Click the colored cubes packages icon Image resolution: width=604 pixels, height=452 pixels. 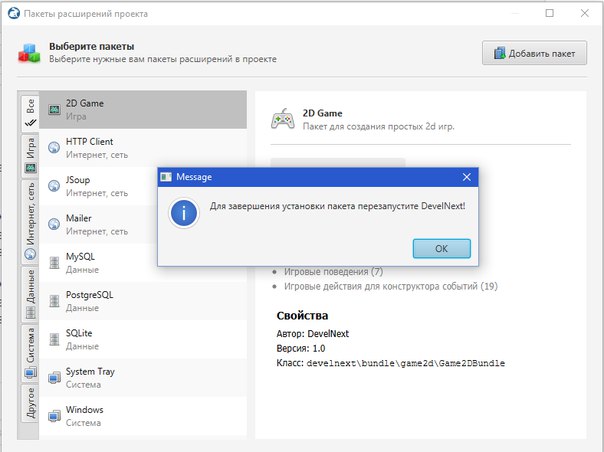click(29, 53)
